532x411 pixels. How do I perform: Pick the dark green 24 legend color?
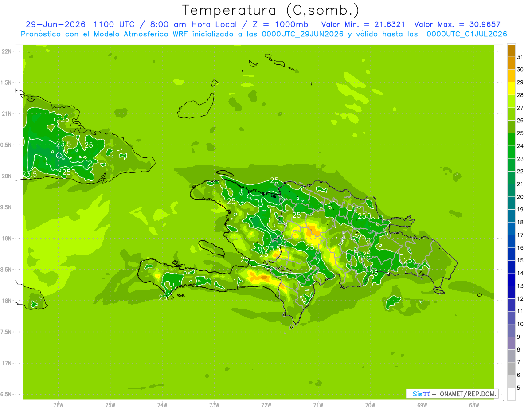pyautogui.click(x=511, y=140)
